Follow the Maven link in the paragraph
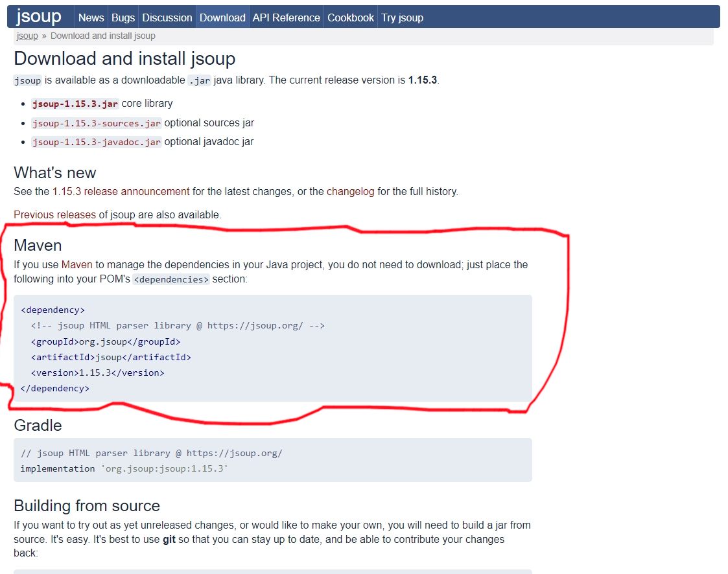The image size is (728, 574). (77, 264)
